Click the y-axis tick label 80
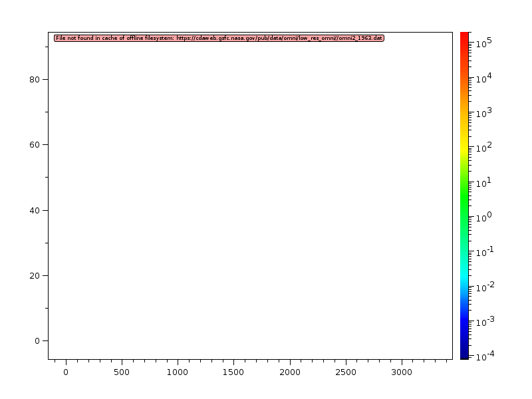The image size is (532, 399). click(x=35, y=79)
